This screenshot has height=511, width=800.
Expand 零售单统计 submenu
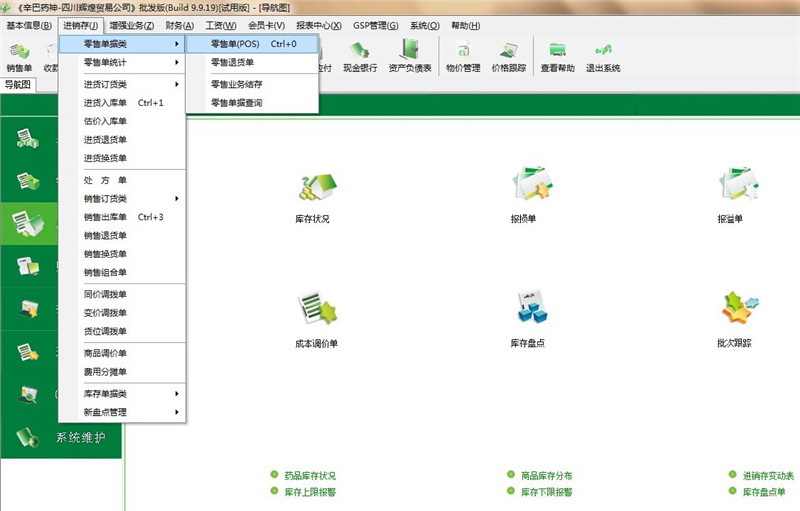click(121, 62)
